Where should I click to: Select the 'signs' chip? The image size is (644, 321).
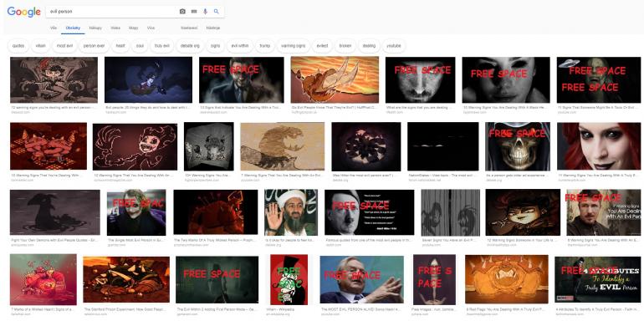[x=215, y=46]
